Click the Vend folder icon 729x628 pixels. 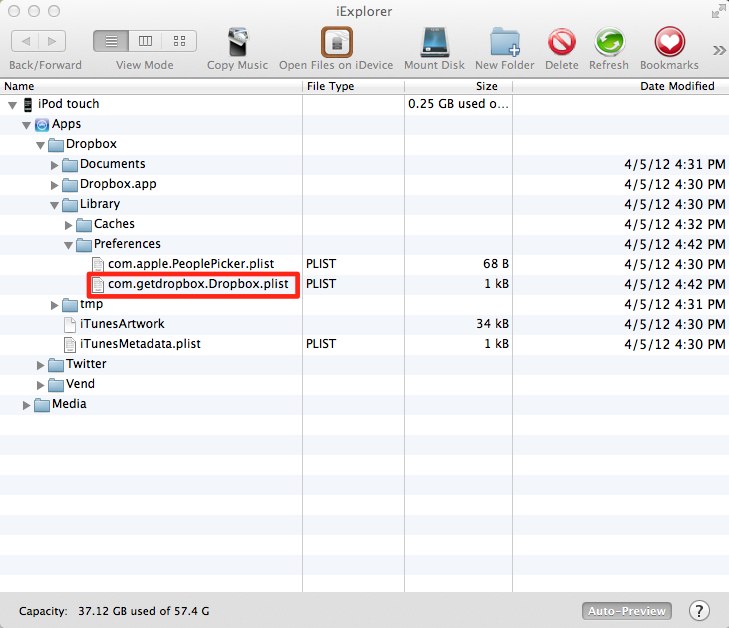point(56,385)
